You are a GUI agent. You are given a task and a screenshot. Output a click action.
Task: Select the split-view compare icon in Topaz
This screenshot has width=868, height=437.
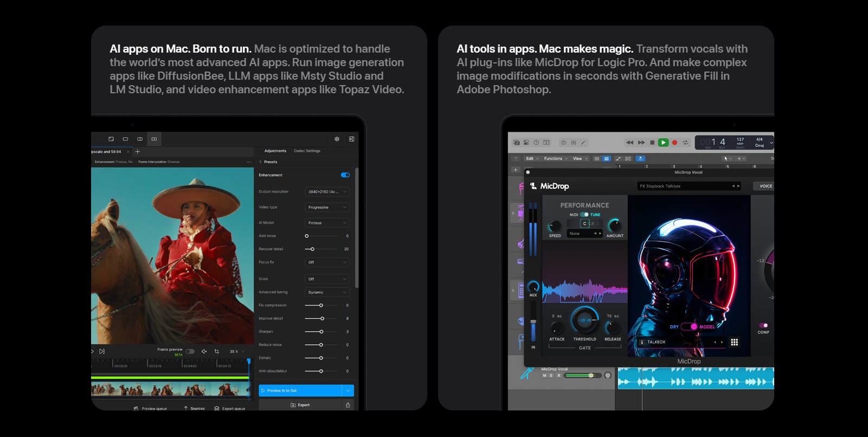coord(140,139)
